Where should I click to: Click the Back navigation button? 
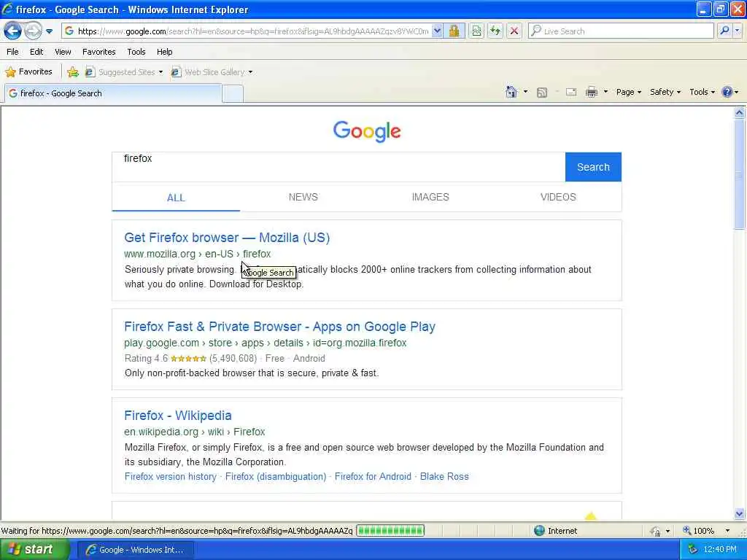(x=13, y=31)
